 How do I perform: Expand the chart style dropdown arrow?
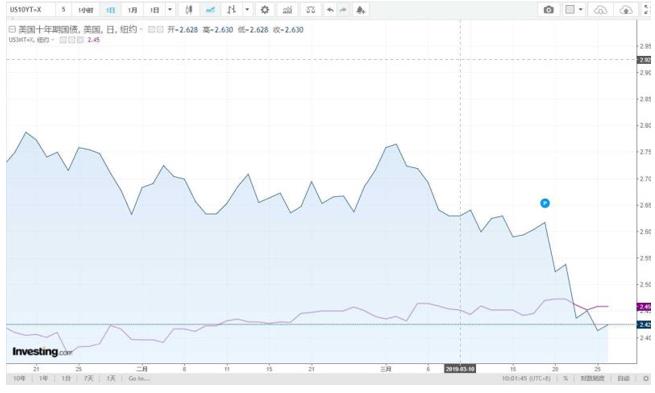[247, 10]
